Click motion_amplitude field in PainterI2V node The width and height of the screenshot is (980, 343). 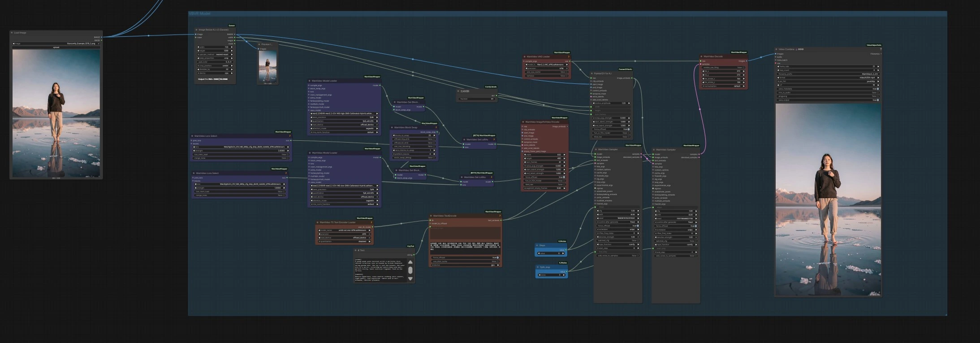[x=611, y=103]
